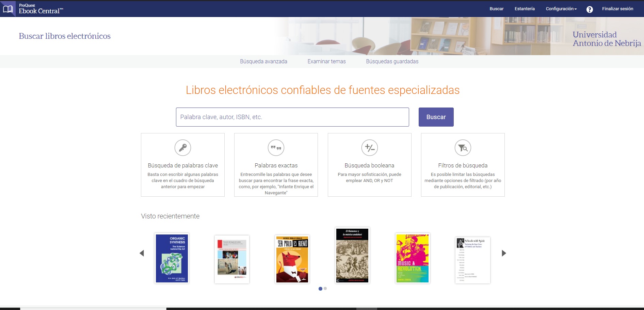Open the Examinar temas section
This screenshot has width=644, height=310.
327,61
